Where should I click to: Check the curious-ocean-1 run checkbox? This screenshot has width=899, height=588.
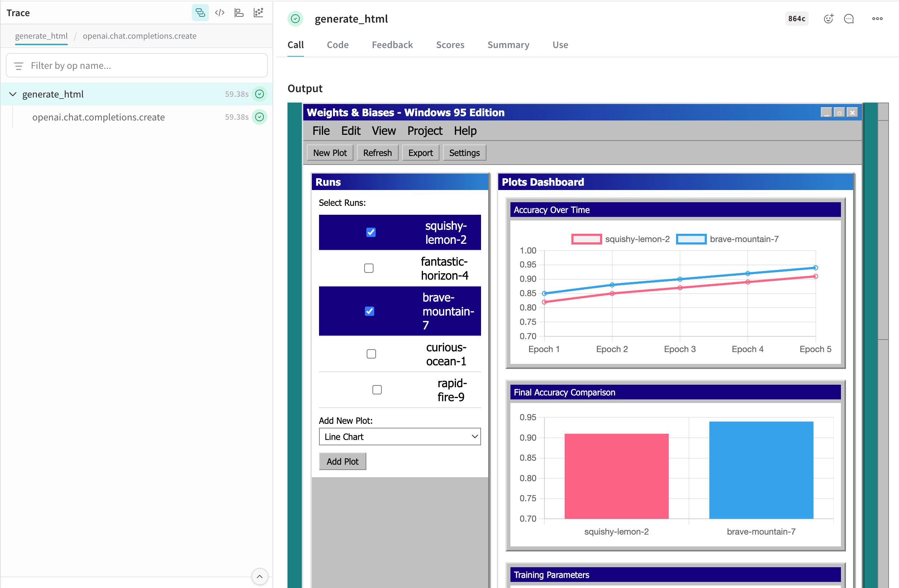coord(371,354)
